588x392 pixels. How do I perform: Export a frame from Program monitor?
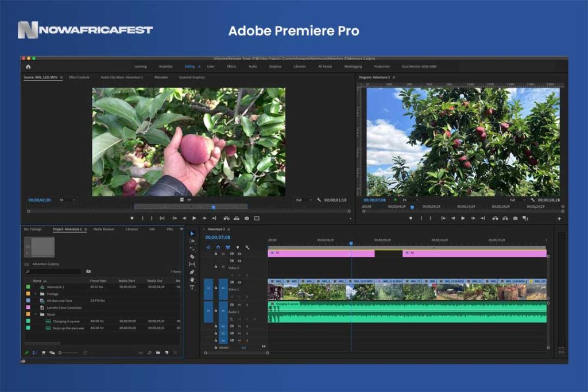515,218
